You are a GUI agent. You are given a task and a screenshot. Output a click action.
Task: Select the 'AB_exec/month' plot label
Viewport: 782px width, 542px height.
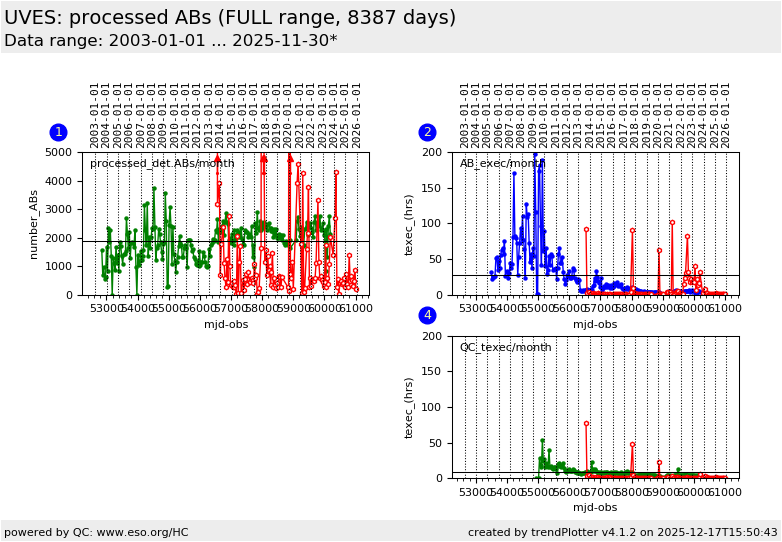502,164
